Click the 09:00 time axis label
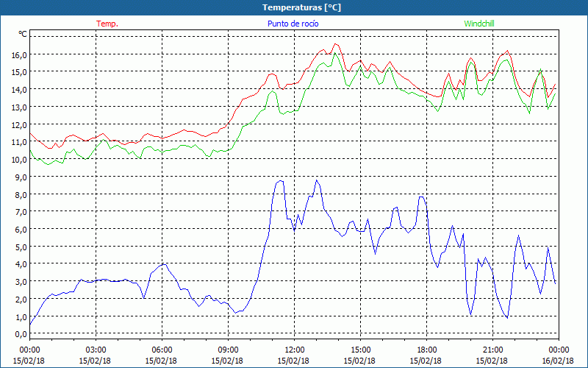588x368 pixels. 229,350
